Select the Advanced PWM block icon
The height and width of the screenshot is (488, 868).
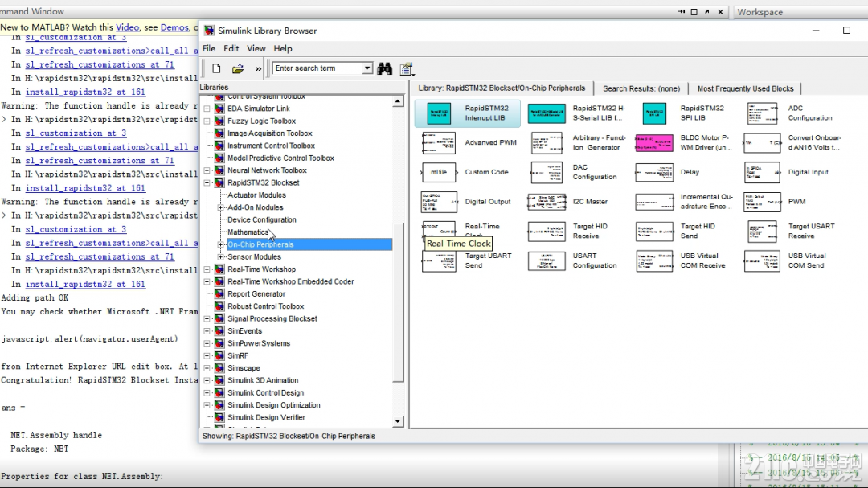pyautogui.click(x=439, y=143)
